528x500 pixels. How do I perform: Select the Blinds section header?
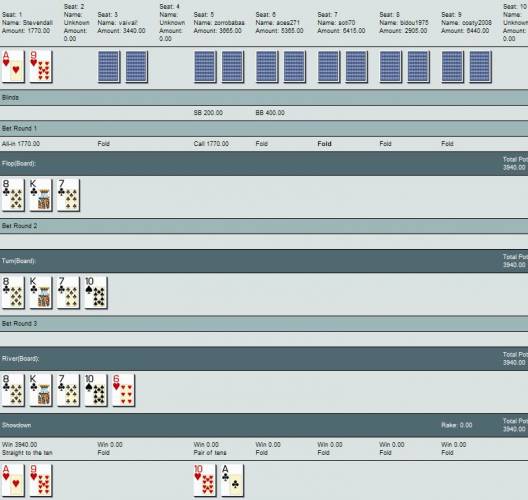click(x=264, y=98)
